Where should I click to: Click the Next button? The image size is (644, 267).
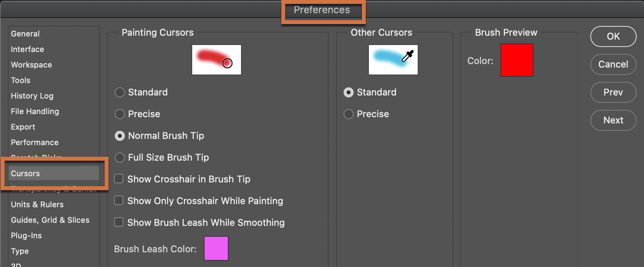(613, 120)
